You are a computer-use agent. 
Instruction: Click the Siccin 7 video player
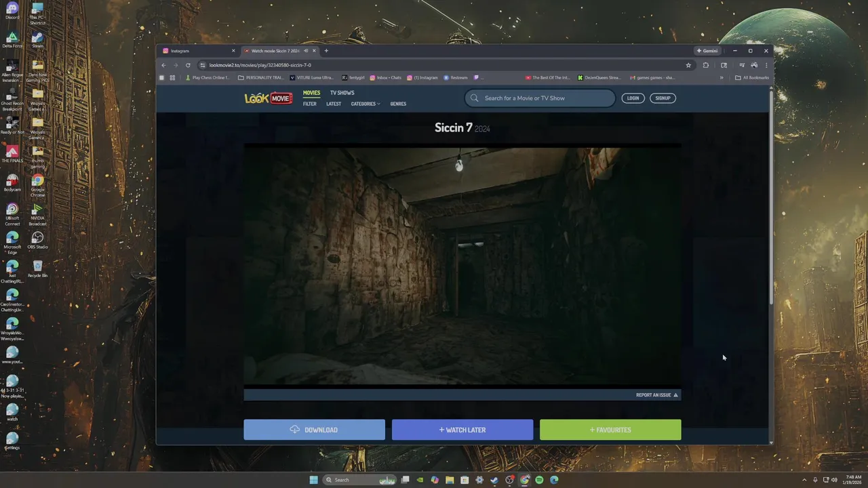(462, 266)
